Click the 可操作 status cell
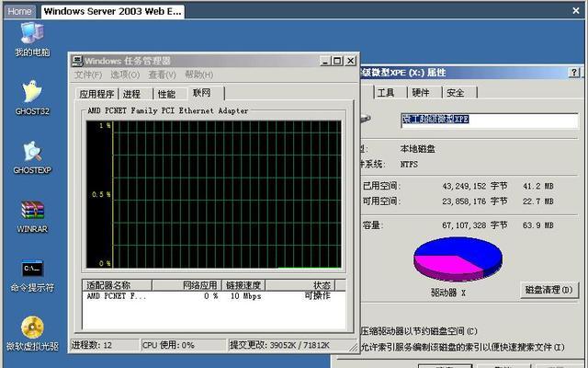 [317, 296]
